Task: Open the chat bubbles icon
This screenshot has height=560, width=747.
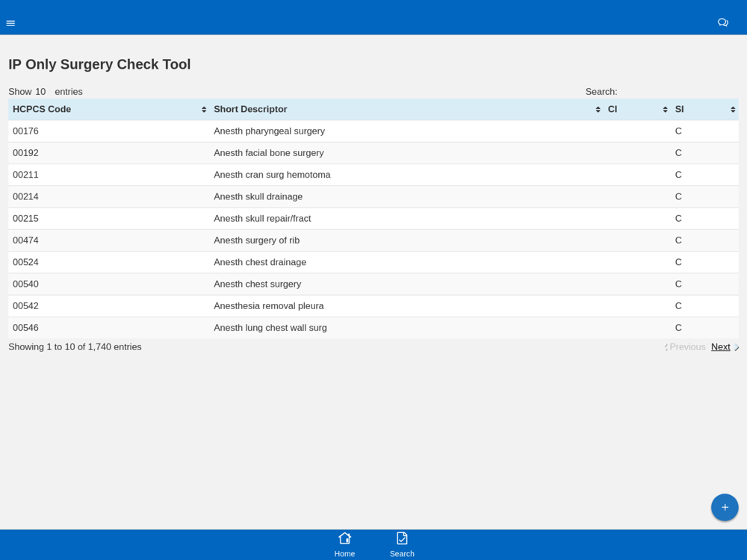Action: pos(722,22)
